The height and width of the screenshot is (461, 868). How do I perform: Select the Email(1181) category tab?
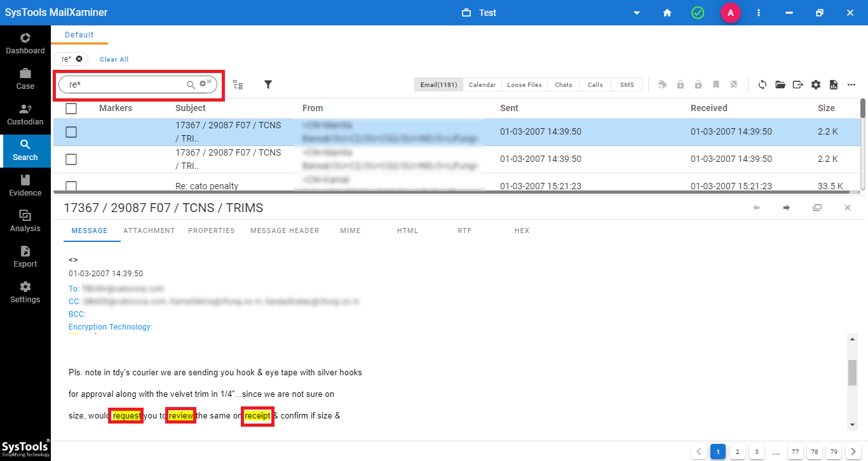(x=438, y=84)
